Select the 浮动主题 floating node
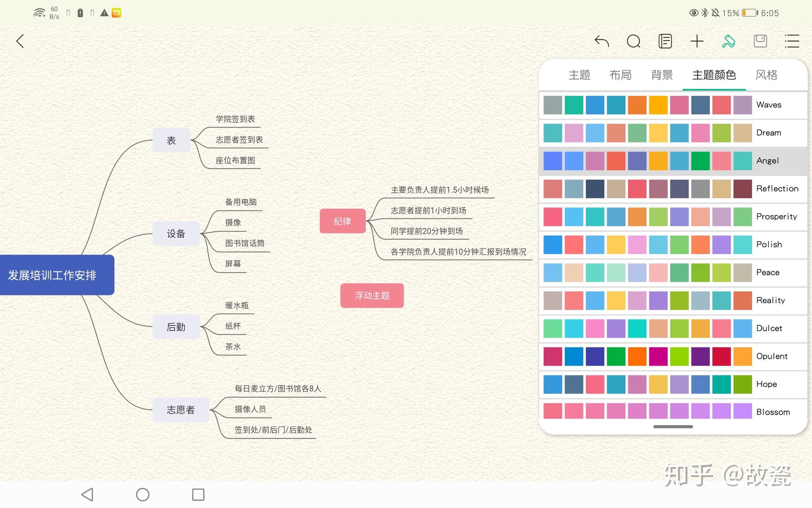 (x=372, y=296)
